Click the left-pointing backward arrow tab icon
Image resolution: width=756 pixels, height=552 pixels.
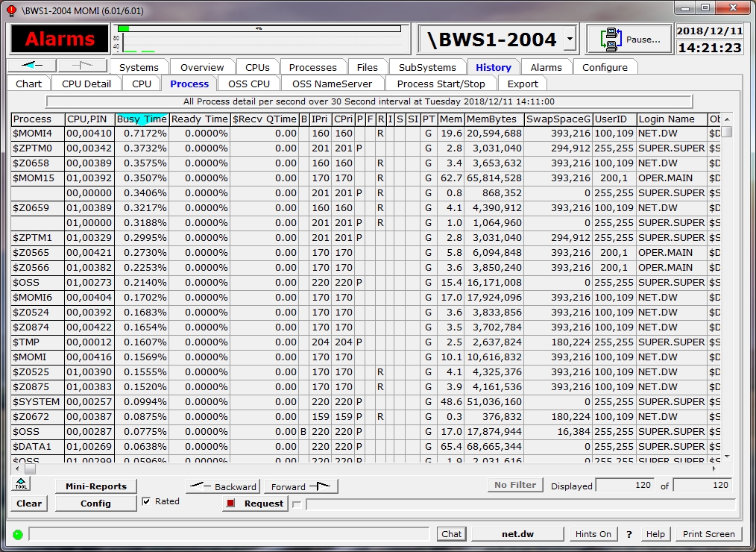[x=31, y=66]
